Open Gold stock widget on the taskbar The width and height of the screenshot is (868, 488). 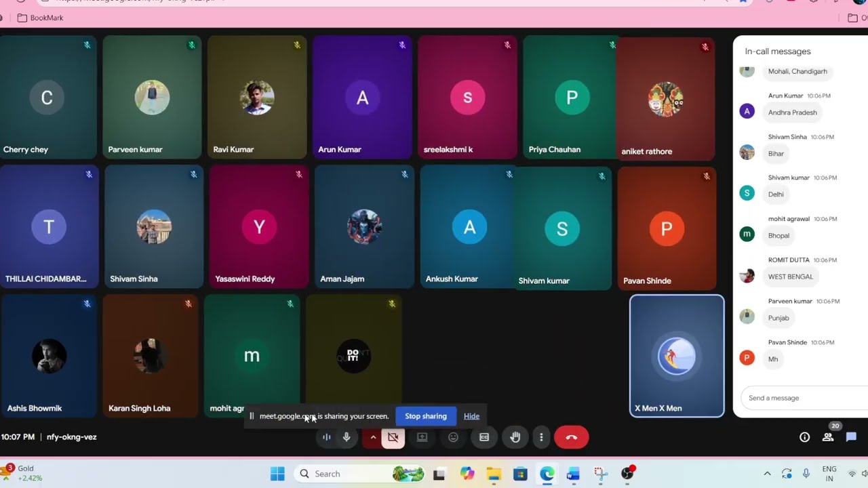(x=24, y=473)
